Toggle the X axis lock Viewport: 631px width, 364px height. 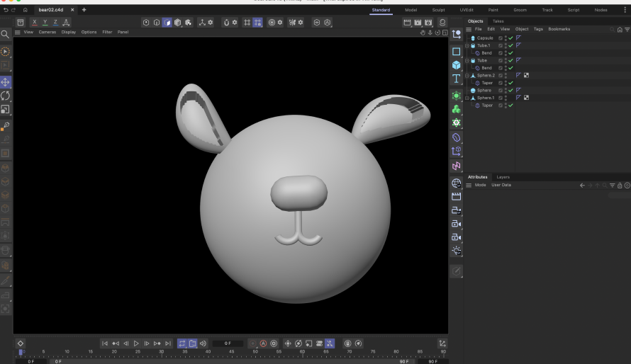tap(35, 23)
